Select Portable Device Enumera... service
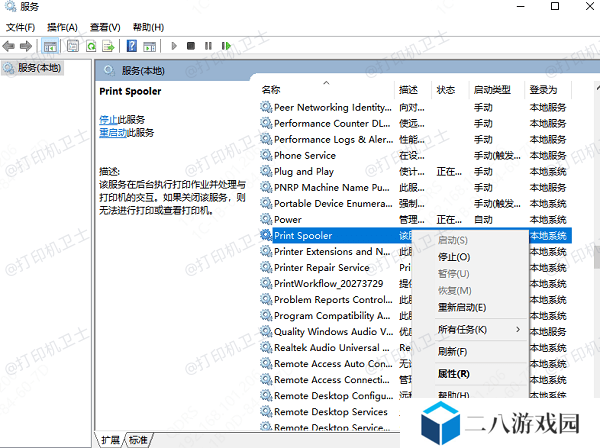600x448 pixels. 416,204
